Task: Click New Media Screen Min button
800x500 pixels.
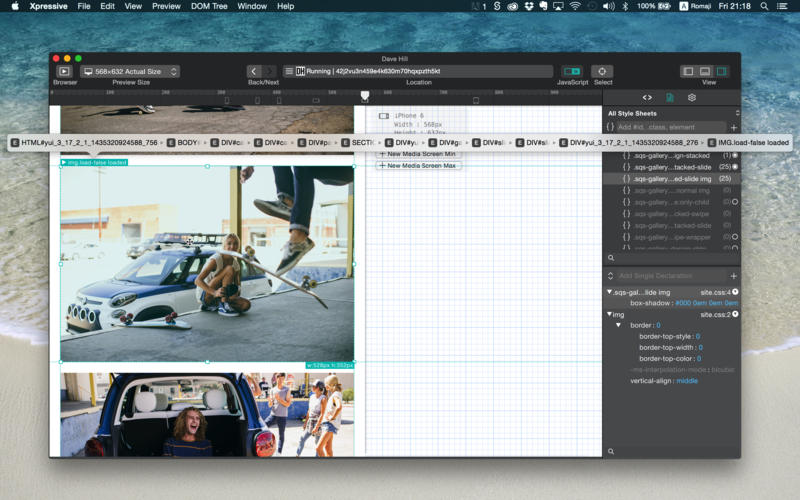Action: point(418,154)
